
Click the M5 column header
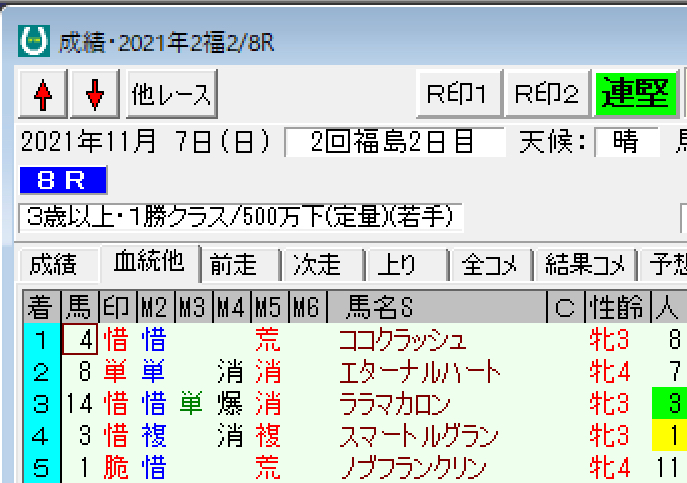[270, 307]
